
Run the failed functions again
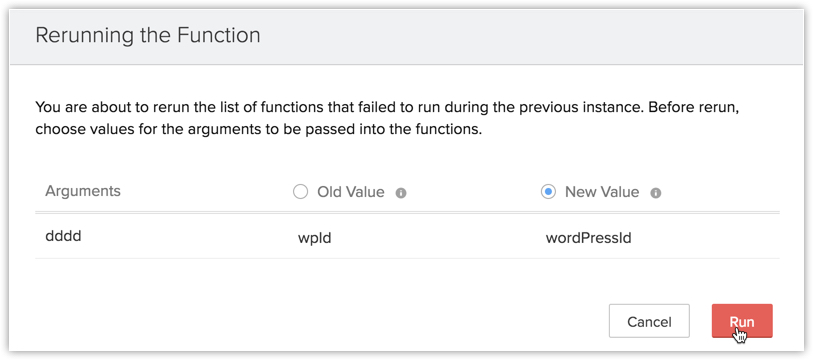point(742,321)
